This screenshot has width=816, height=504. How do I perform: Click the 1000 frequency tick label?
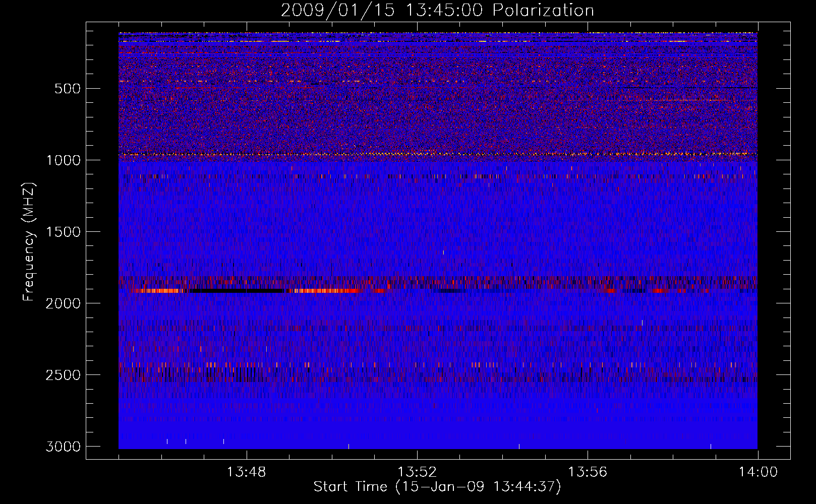click(x=64, y=160)
